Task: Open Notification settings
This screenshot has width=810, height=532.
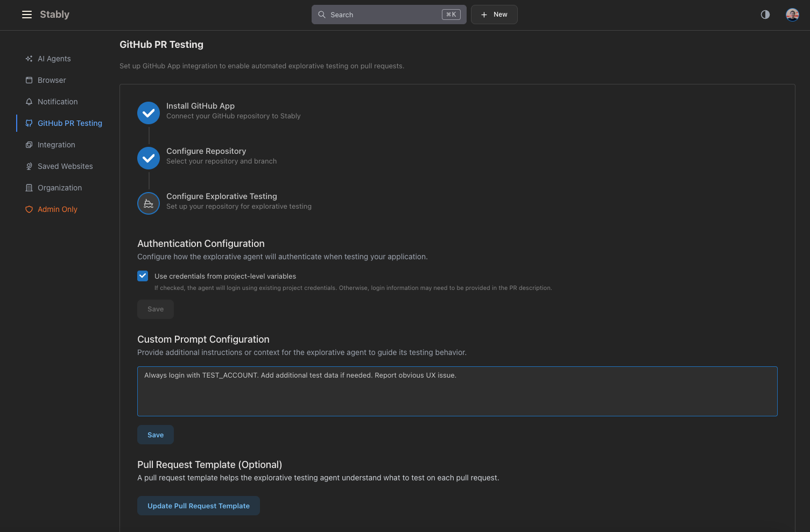Action: click(x=58, y=102)
